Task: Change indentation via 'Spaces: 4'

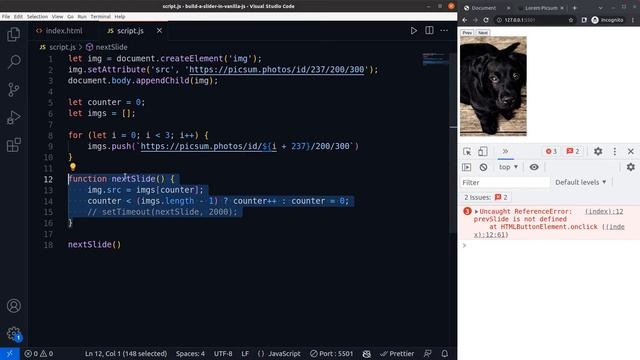Action: click(x=191, y=353)
